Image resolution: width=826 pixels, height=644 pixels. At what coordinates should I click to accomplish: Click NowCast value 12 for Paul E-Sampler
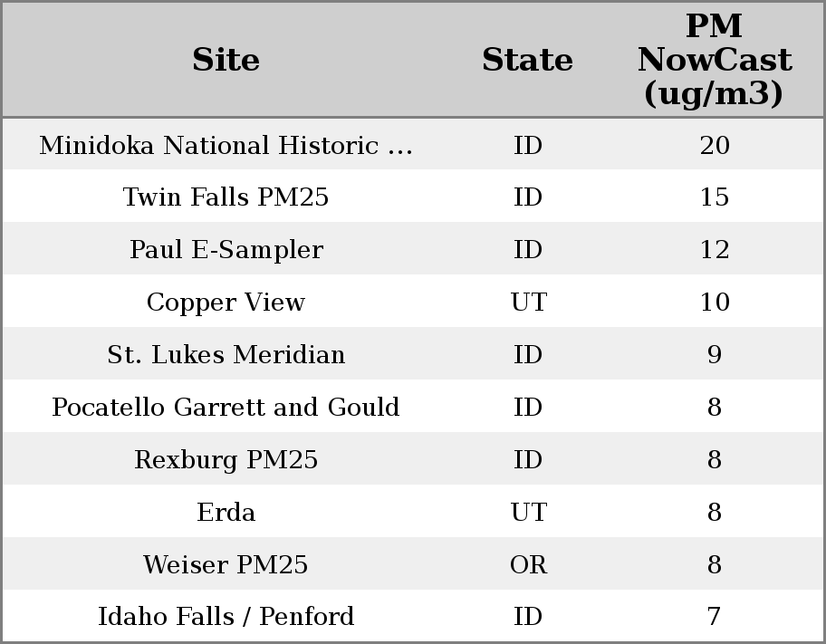(x=714, y=250)
